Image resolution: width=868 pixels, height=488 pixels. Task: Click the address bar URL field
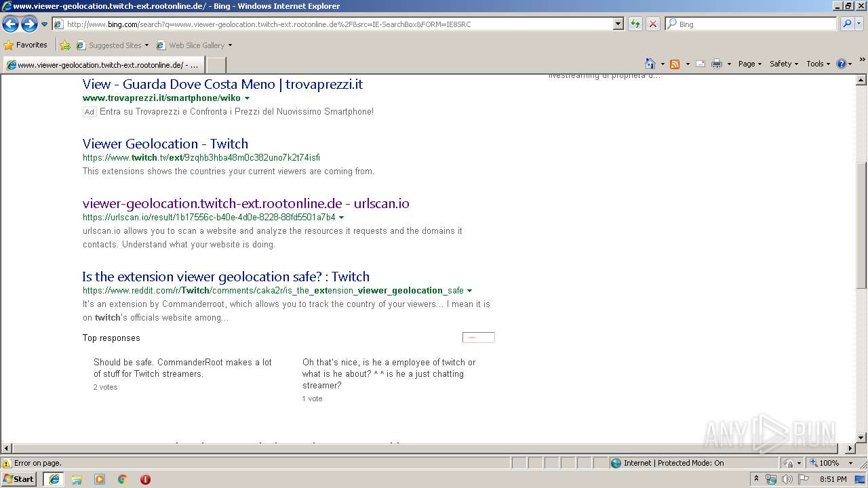click(332, 24)
